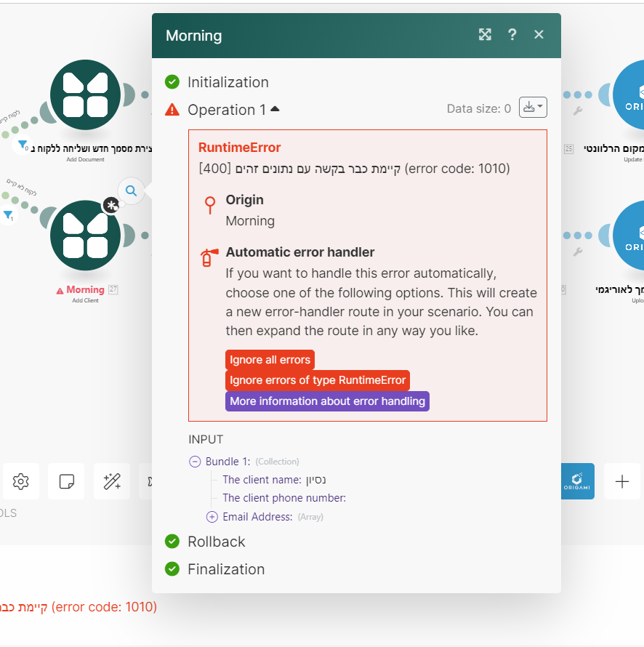Image resolution: width=644 pixels, height=647 pixels.
Task: Select the Morning Add Client module
Action: 85,236
